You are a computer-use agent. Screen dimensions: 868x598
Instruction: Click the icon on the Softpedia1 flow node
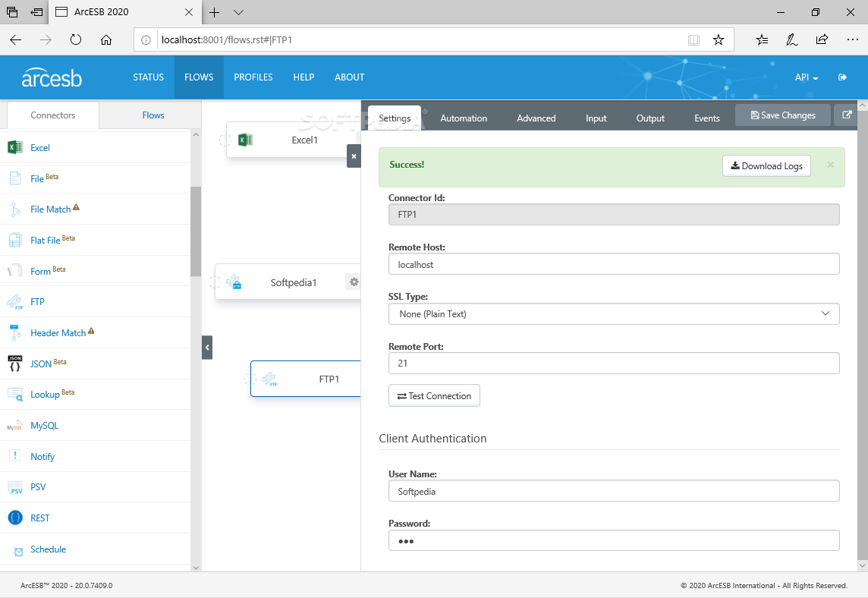click(x=234, y=282)
